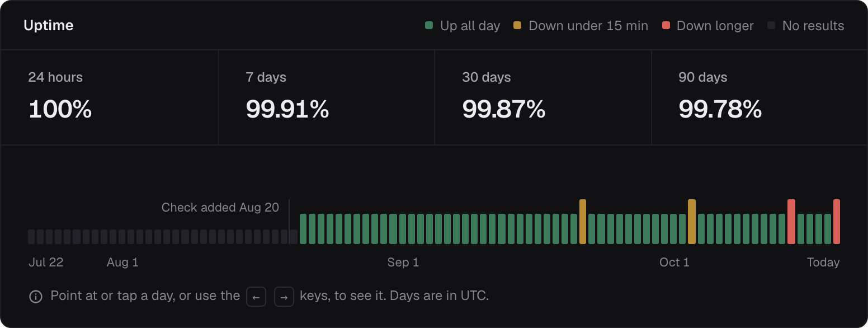This screenshot has width=868, height=328.
Task: Click the gray No results swatch
Action: pos(771,25)
